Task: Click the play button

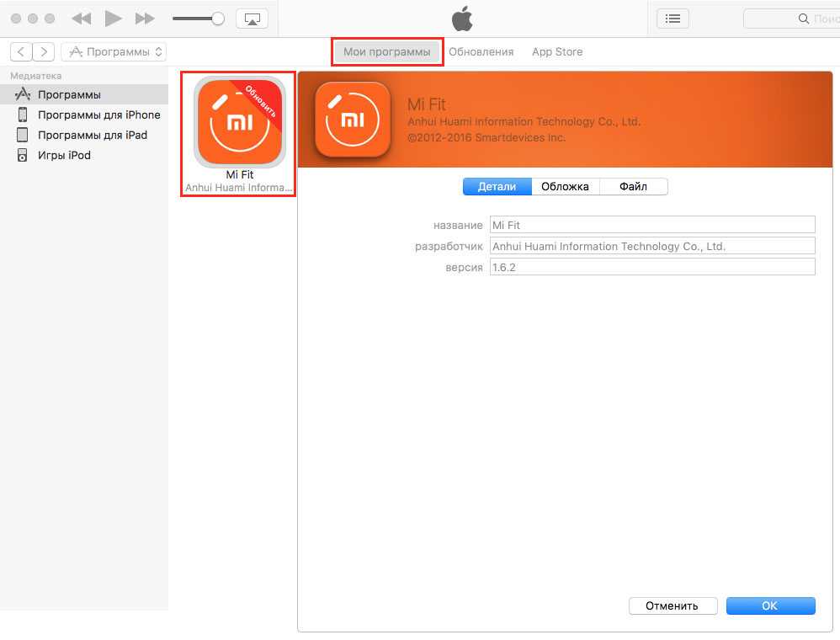Action: [113, 19]
